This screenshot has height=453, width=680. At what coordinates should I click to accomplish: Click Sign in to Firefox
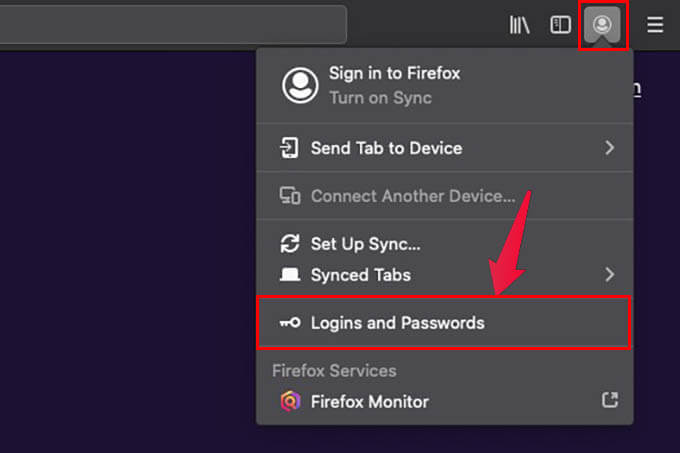pyautogui.click(x=396, y=74)
